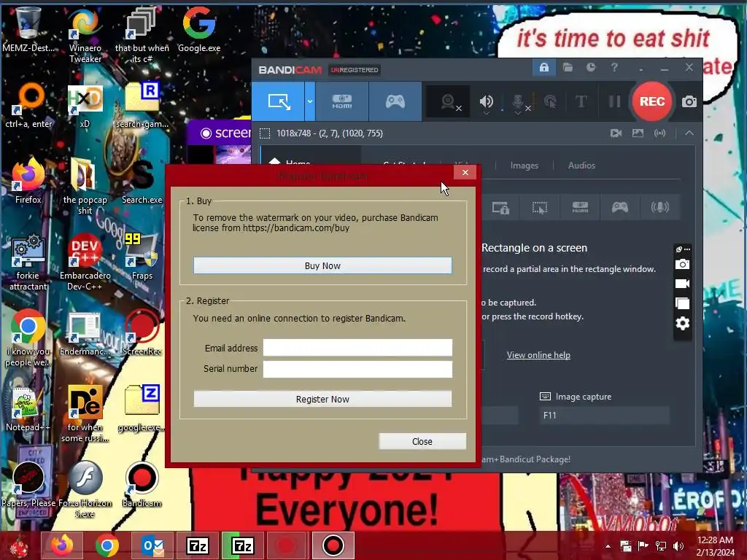Viewport: 747px width, 560px height.
Task: Show hidden tray icons arrow
Action: coord(608,546)
